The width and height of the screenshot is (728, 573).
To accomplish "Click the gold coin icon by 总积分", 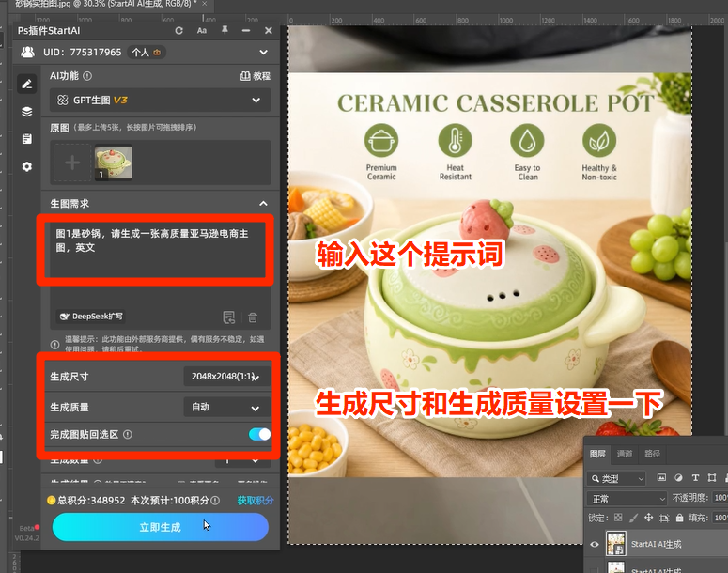I will click(x=51, y=501).
